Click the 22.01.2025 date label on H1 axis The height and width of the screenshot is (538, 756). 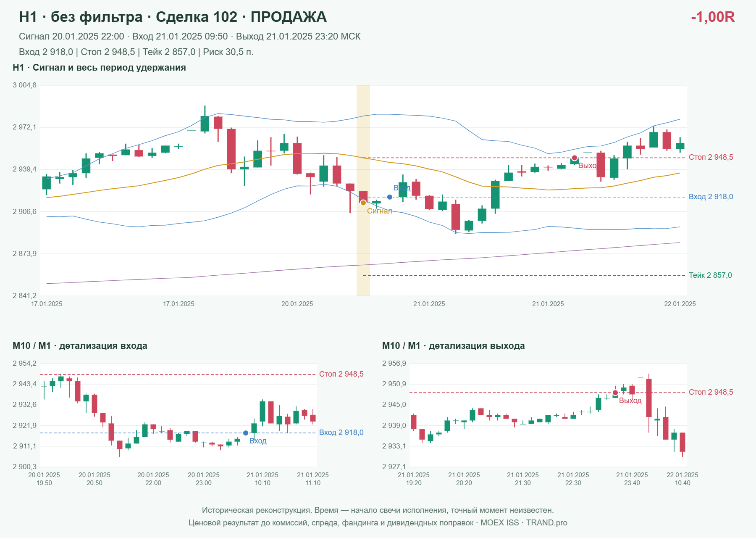pos(680,304)
